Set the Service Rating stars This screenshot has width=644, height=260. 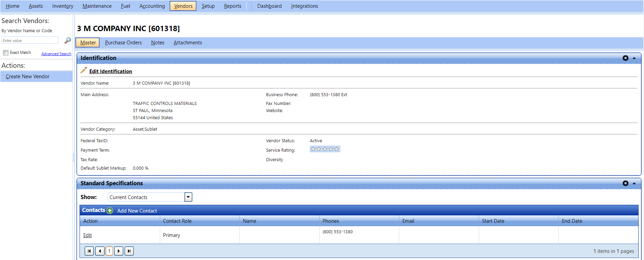[325, 149]
